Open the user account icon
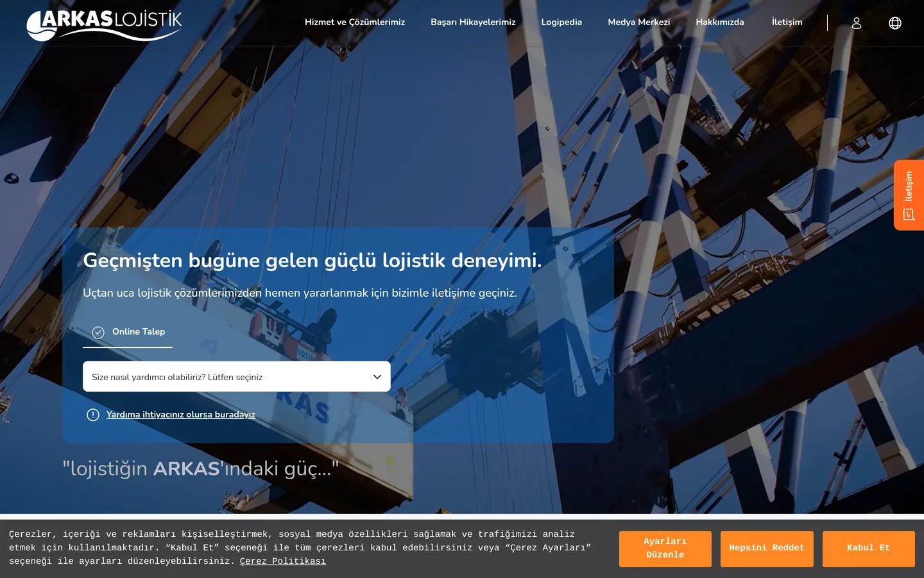Screen dimensions: 924x578 pyautogui.click(x=857, y=23)
